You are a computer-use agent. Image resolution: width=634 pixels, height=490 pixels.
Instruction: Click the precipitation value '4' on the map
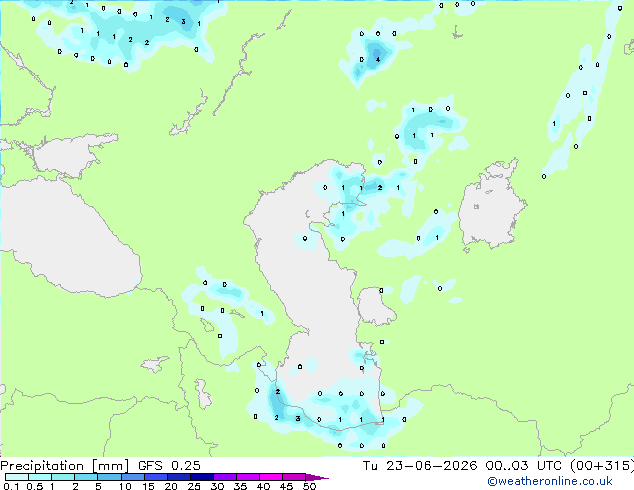(378, 59)
